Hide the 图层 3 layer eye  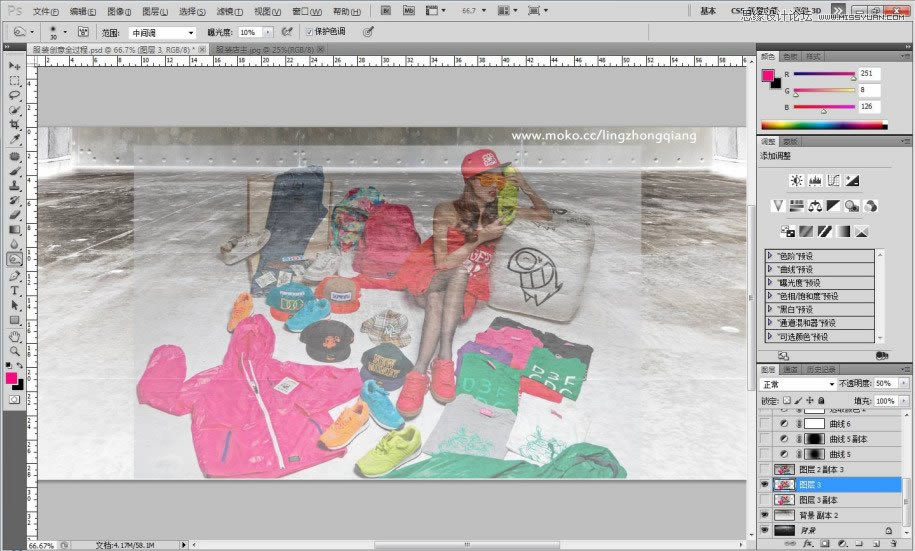point(765,484)
